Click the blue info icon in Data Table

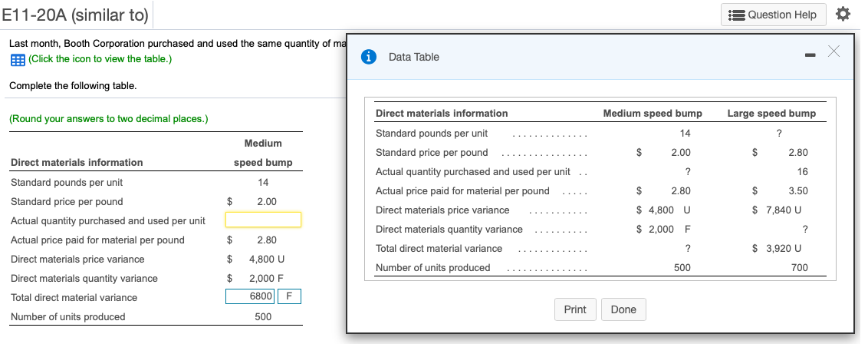point(369,57)
